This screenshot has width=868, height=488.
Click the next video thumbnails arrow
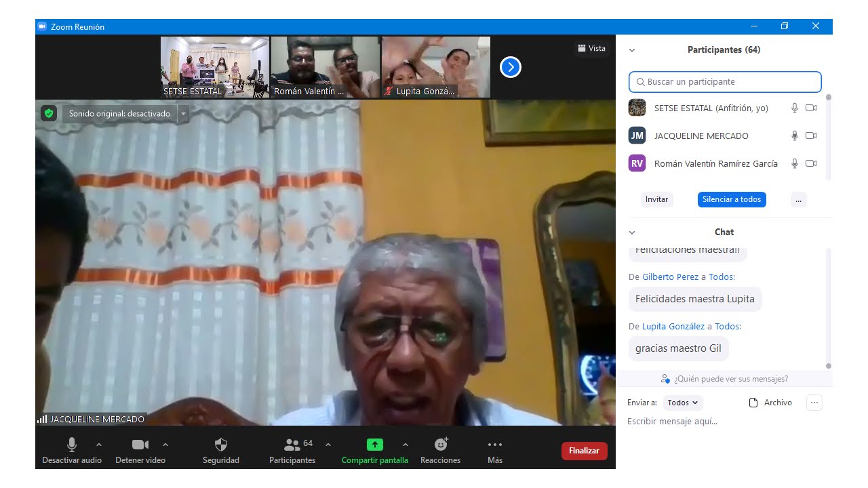pos(510,67)
